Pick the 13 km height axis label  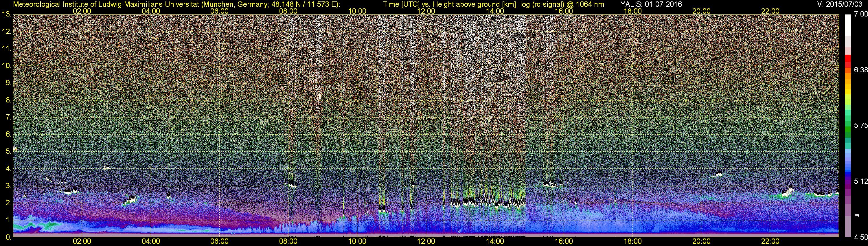(7, 14)
